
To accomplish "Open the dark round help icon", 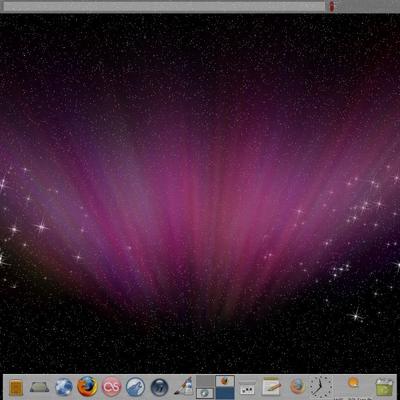I will click(159, 388).
